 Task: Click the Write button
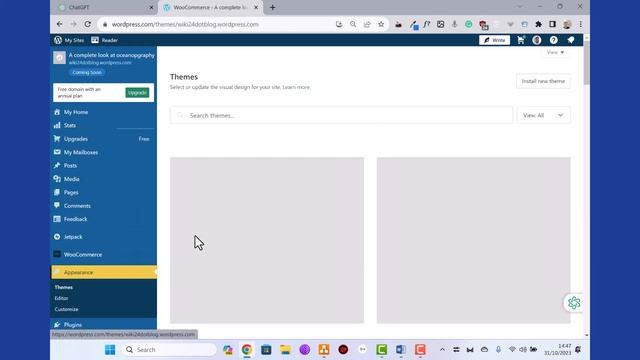(x=494, y=40)
